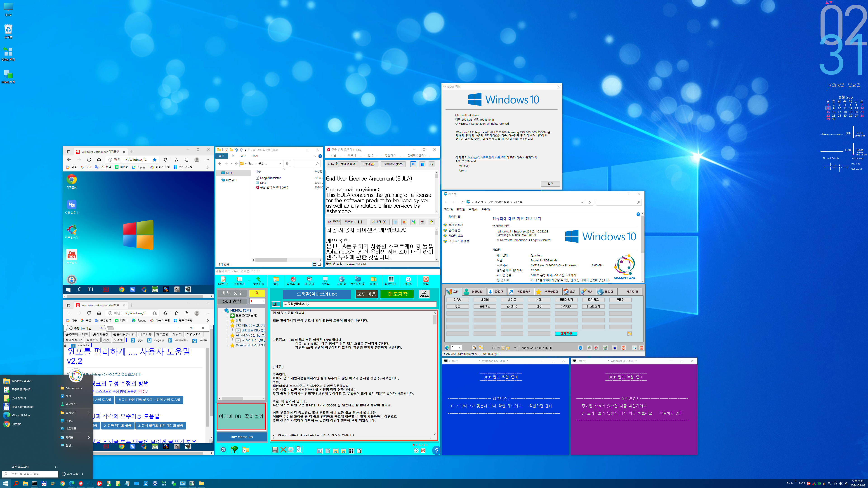Click horizontal scrollbar under memo tree
The width and height of the screenshot is (868, 488).
[241, 398]
